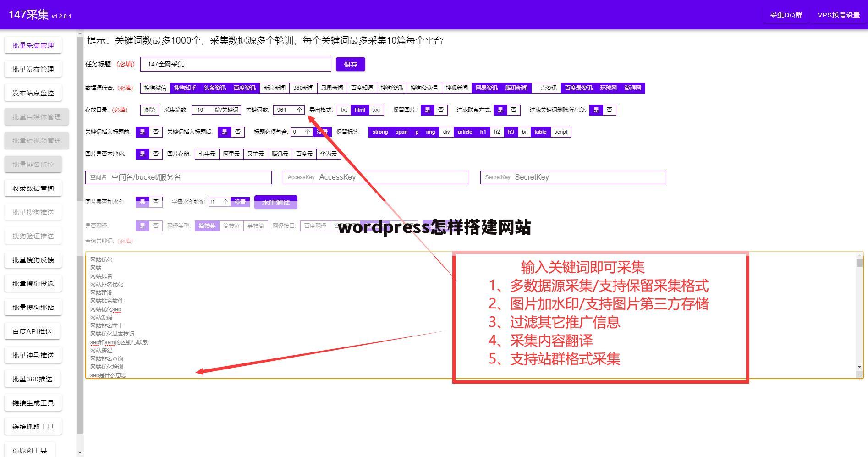Open 收录数据查询 in the sidebar
This screenshot has height=457, width=868.
click(33, 188)
